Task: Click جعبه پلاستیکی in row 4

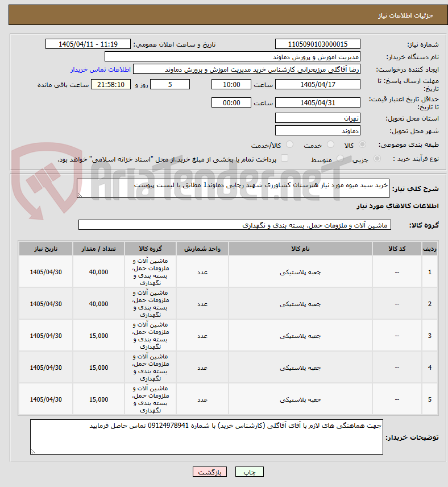Action: 300,368
